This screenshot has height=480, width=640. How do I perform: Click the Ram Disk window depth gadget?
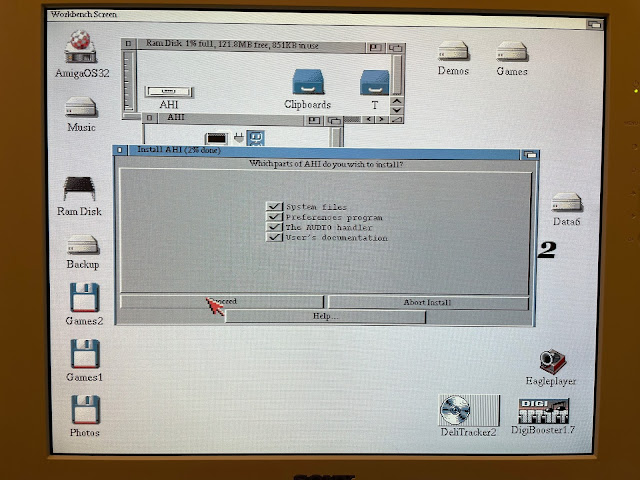[x=395, y=48]
